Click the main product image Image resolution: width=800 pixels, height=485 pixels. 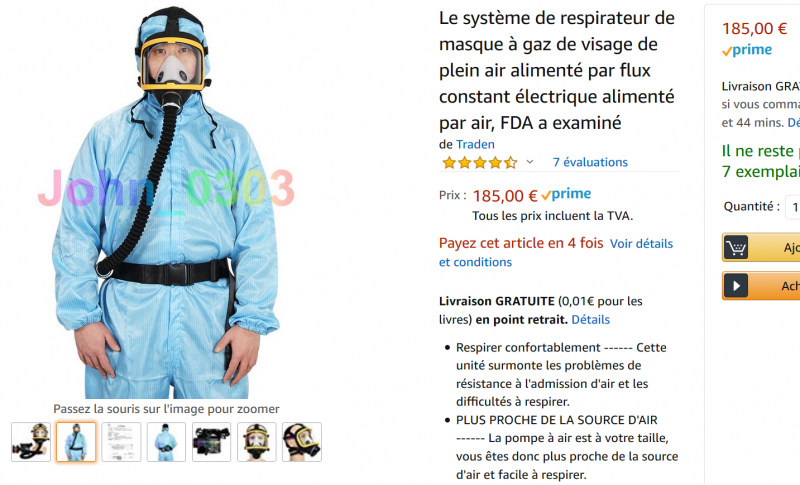tap(166, 202)
